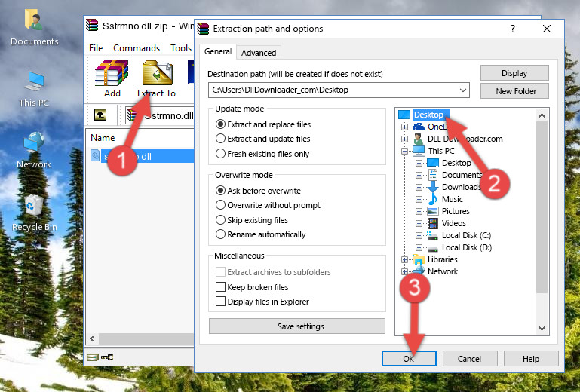Switch to the Advanced tab
Viewport: 580px width, 392px height.
click(x=259, y=53)
